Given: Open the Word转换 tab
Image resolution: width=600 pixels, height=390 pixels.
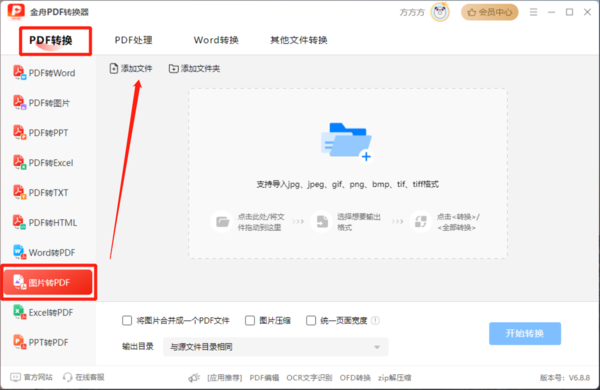Looking at the screenshot, I should [216, 40].
